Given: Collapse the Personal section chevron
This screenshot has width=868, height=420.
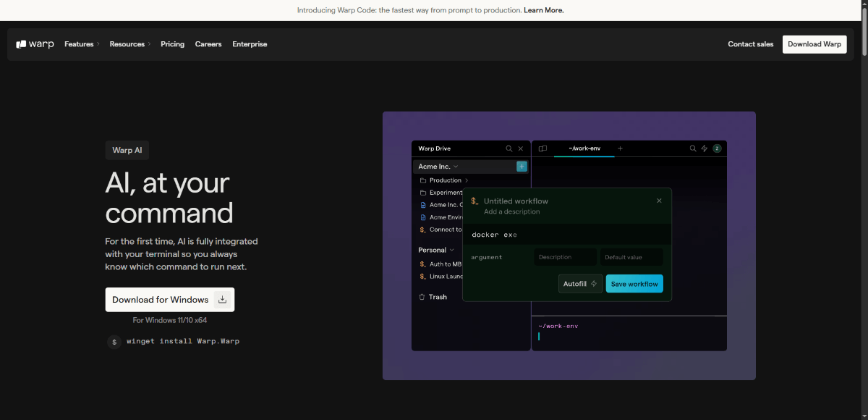Looking at the screenshot, I should (x=452, y=250).
